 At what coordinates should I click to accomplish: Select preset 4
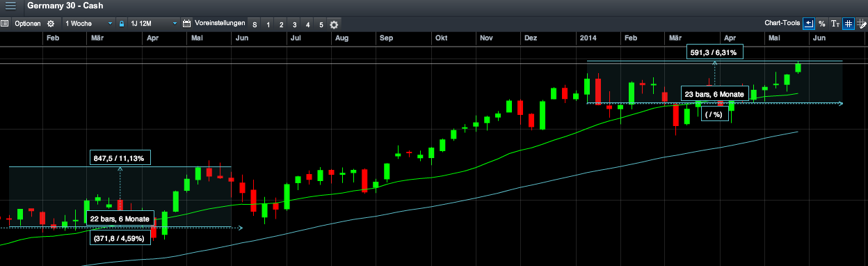307,24
